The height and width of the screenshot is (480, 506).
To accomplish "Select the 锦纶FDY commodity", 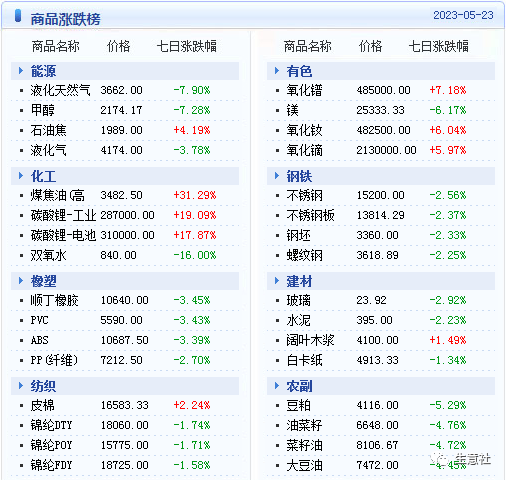I will (51, 465).
